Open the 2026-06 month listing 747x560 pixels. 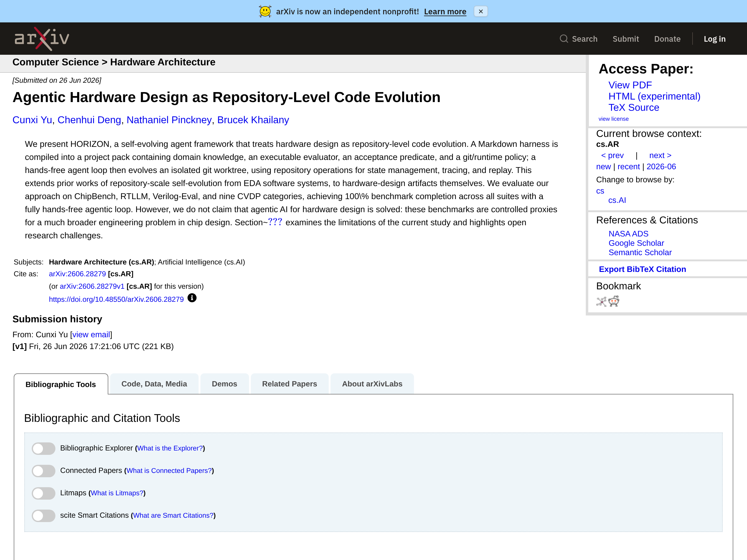click(661, 167)
